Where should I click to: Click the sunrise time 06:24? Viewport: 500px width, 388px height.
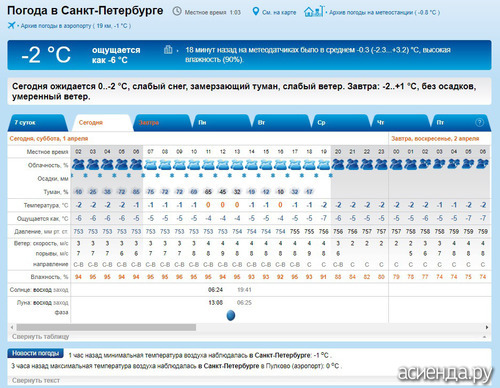point(215,290)
